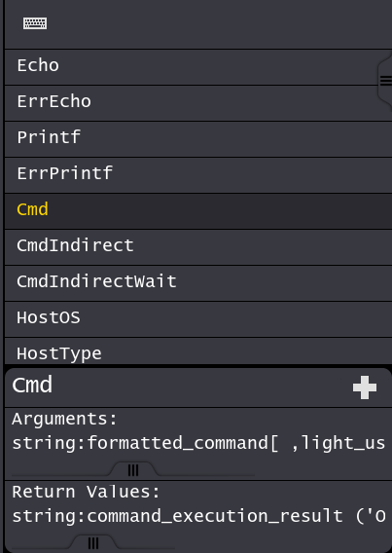Click the Arguments label
Screen dimensions: 392x553
pyautogui.click(x=64, y=420)
